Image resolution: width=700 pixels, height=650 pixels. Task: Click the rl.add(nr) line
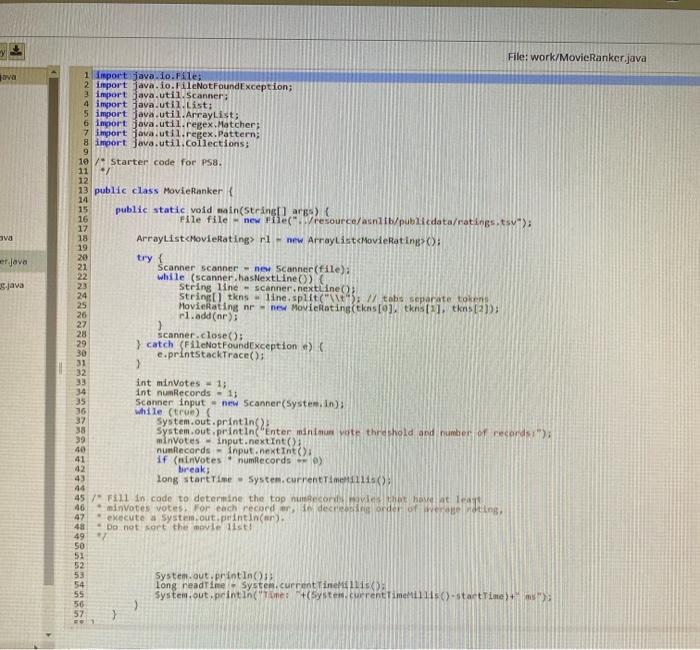point(208,317)
